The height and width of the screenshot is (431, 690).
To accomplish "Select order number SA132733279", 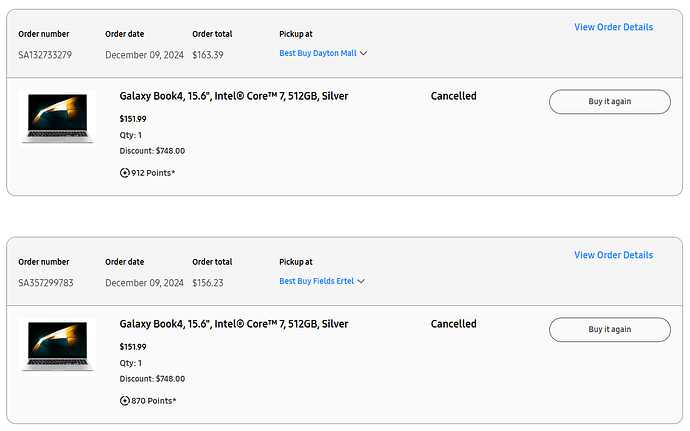I will pyautogui.click(x=44, y=54).
